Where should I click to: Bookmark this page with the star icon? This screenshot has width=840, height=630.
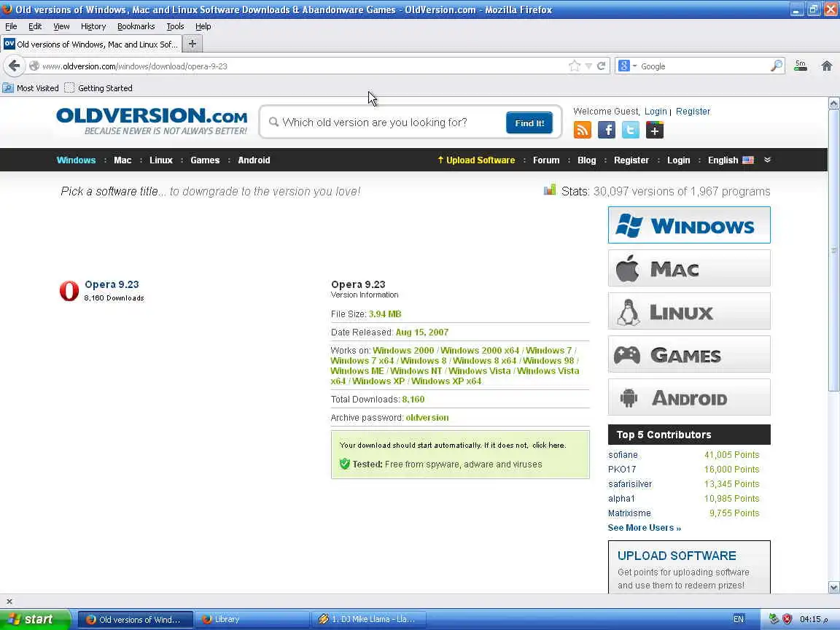click(575, 66)
